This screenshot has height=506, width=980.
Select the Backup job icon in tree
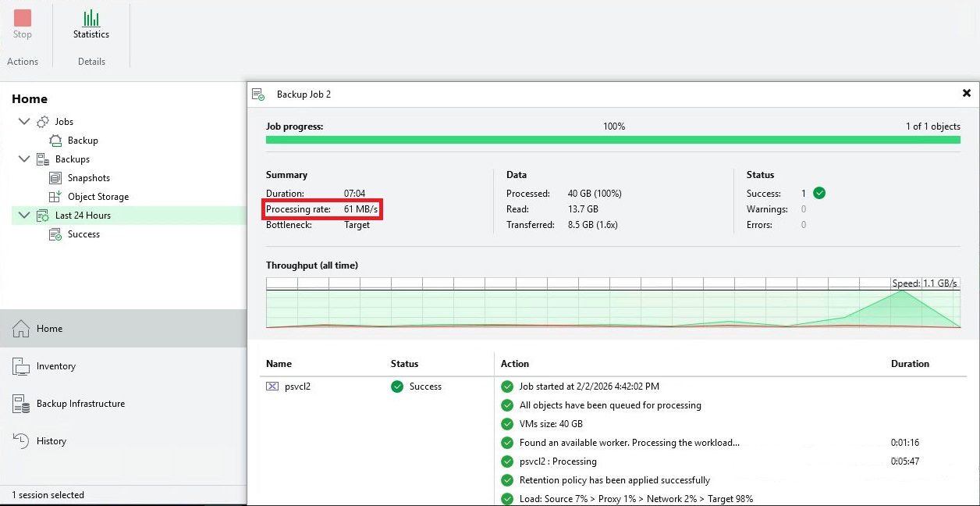55,141
